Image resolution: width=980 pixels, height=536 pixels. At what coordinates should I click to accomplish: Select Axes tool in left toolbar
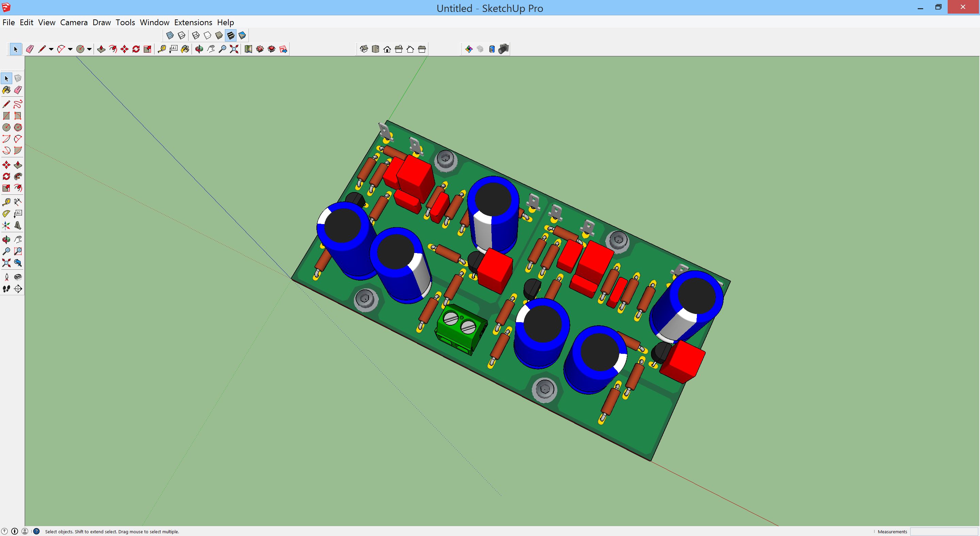tap(6, 226)
